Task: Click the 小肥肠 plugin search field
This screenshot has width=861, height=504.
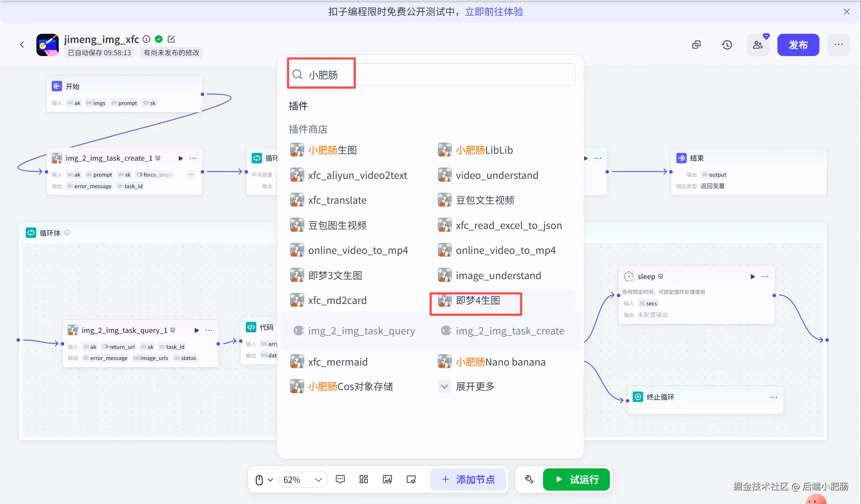Action: [431, 75]
